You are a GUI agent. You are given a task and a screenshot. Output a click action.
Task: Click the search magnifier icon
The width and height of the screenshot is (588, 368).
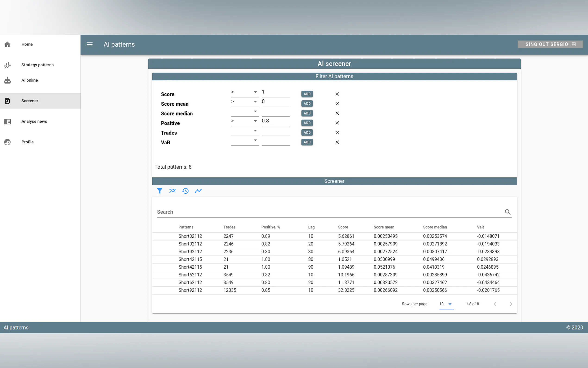507,212
